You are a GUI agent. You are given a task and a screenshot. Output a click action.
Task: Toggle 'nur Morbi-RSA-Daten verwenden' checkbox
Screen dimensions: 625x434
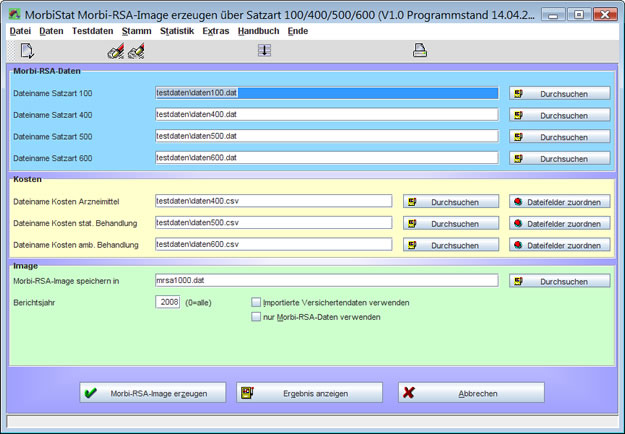tap(256, 317)
